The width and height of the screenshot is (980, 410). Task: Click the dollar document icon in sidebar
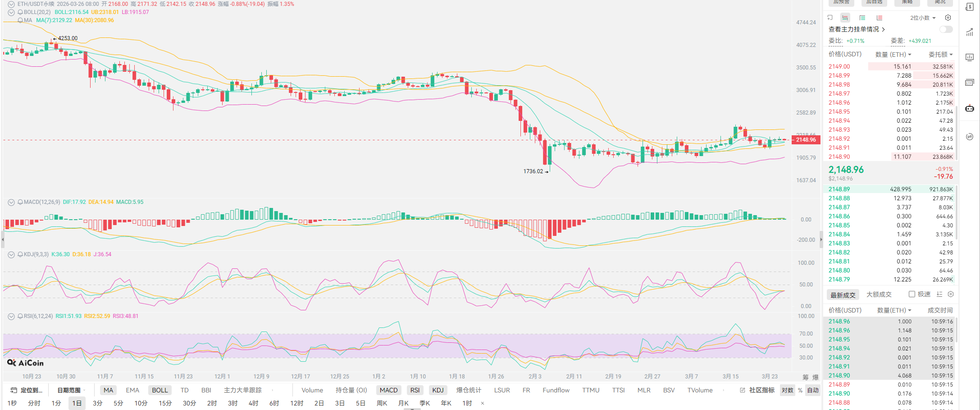[970, 7]
